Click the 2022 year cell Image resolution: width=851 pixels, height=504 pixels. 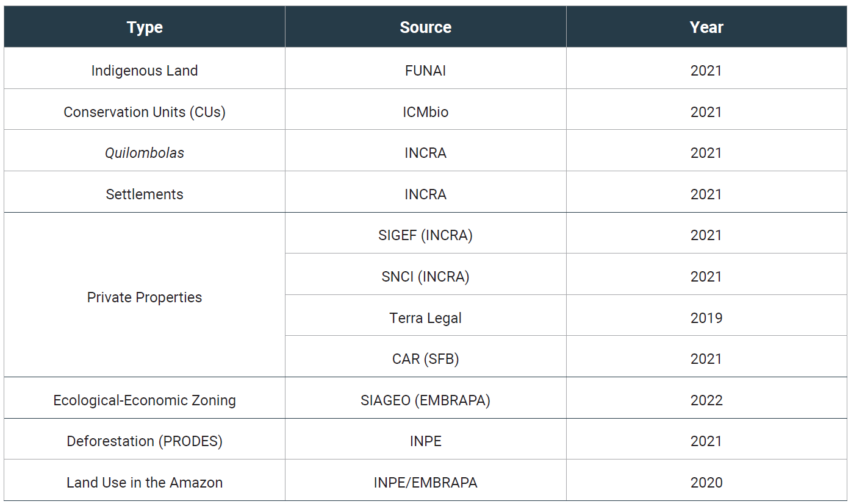click(706, 400)
